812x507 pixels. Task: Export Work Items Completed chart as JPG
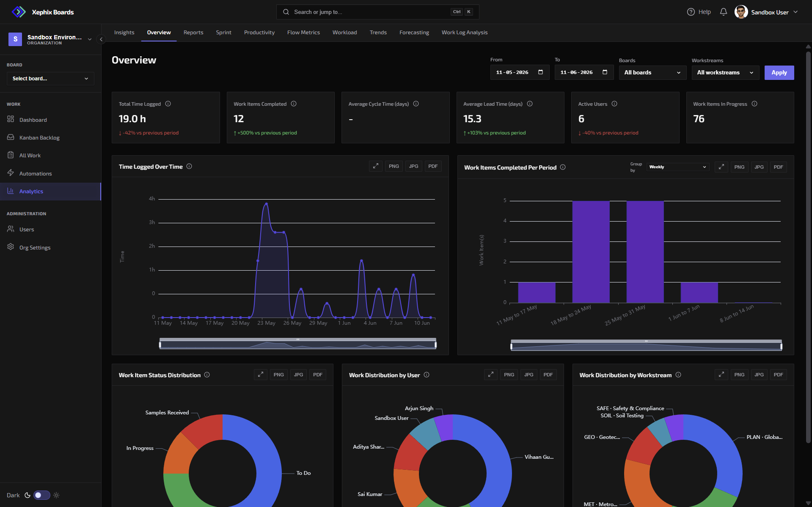pos(759,167)
